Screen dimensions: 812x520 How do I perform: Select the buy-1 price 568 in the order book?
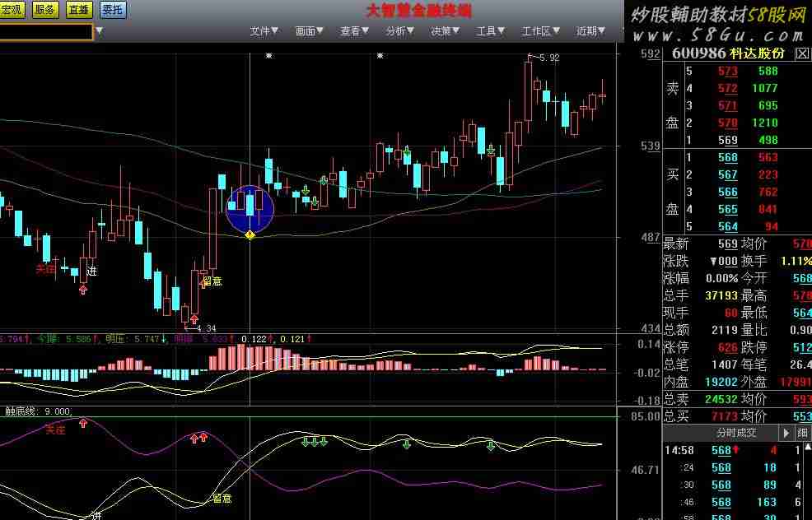(x=728, y=158)
